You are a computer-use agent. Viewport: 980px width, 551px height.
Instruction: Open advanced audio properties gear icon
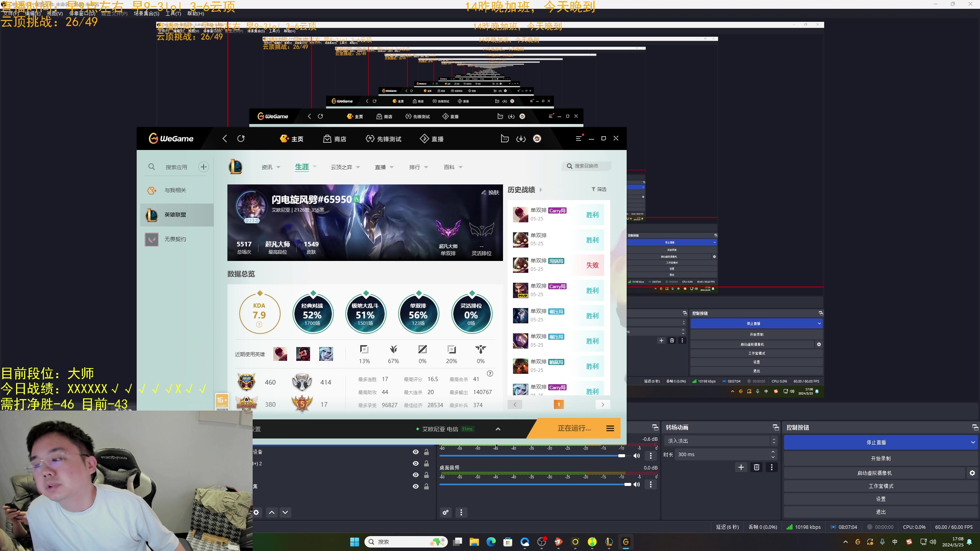click(x=446, y=512)
